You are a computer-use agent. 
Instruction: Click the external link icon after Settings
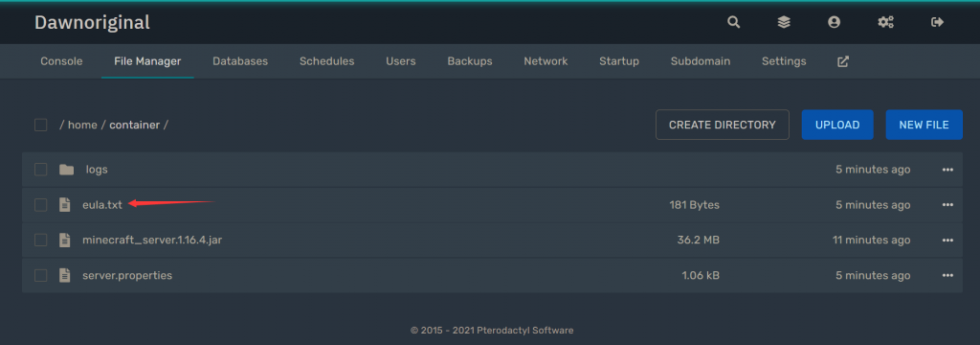click(843, 61)
